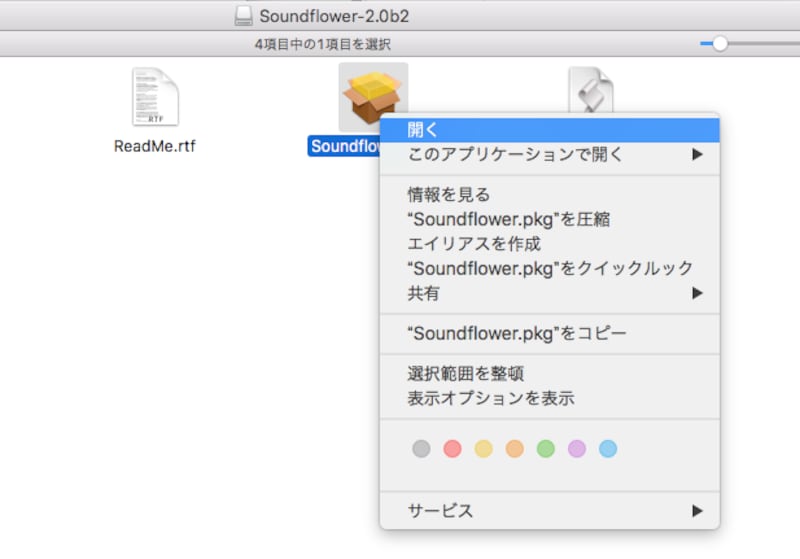This screenshot has width=800, height=559.
Task: Click the icon size slider knob
Action: 720,44
